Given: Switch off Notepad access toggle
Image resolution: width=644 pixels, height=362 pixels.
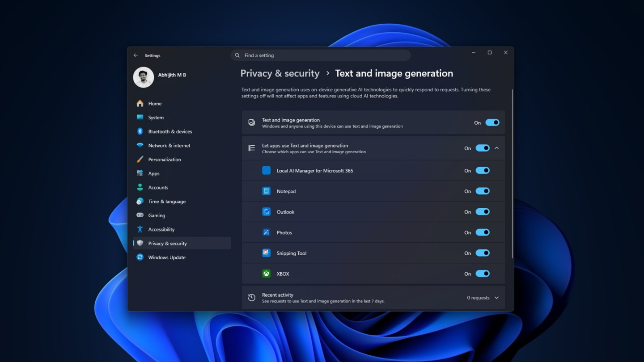Looking at the screenshot, I should (483, 191).
